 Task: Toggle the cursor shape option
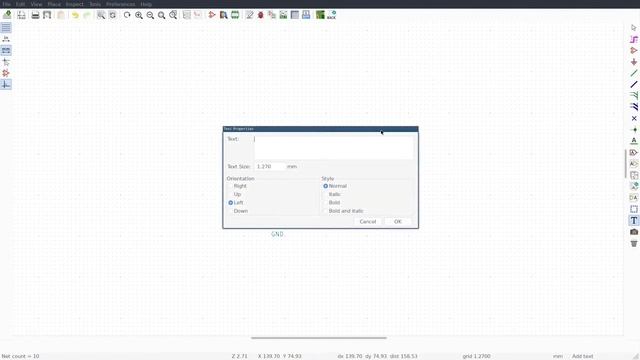coord(6,62)
